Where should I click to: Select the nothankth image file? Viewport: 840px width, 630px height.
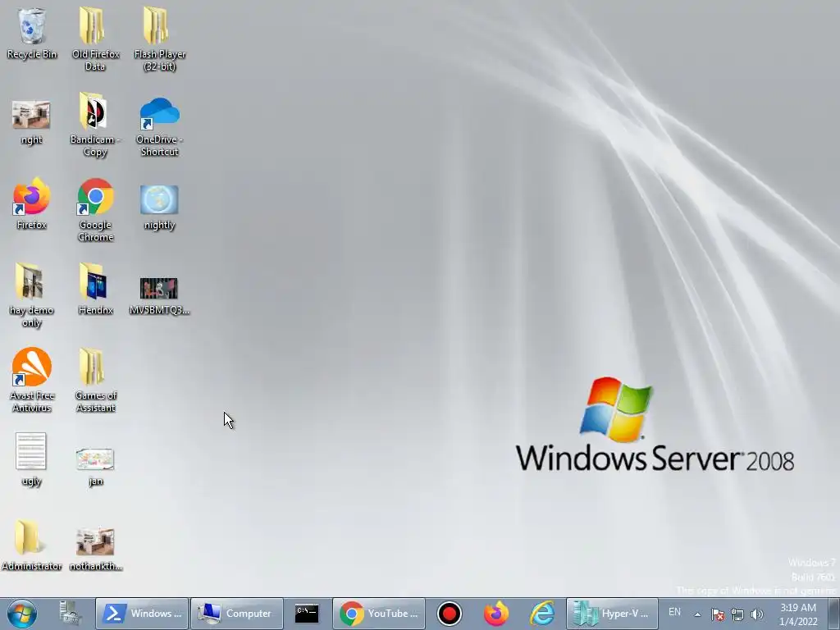coord(95,549)
